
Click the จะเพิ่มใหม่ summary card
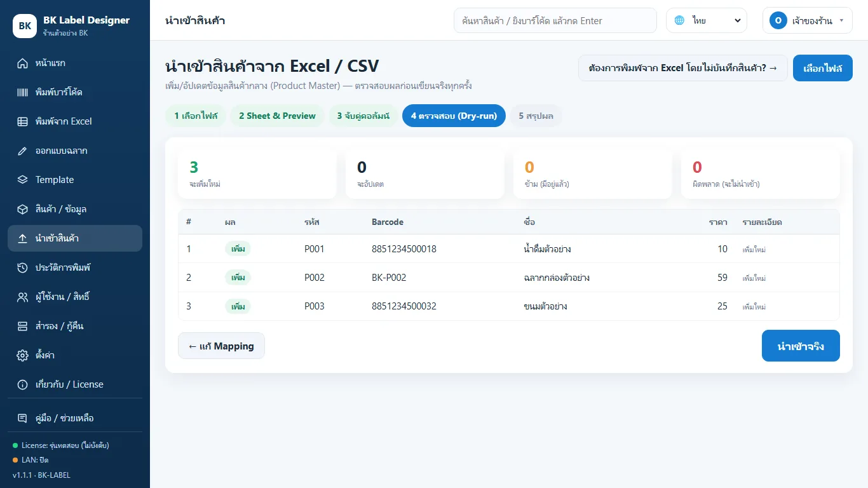coord(257,174)
